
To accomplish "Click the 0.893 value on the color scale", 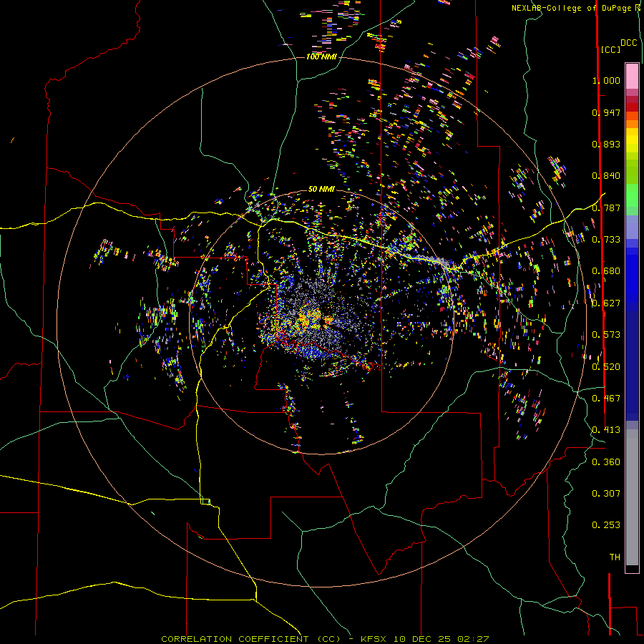I will (x=606, y=144).
